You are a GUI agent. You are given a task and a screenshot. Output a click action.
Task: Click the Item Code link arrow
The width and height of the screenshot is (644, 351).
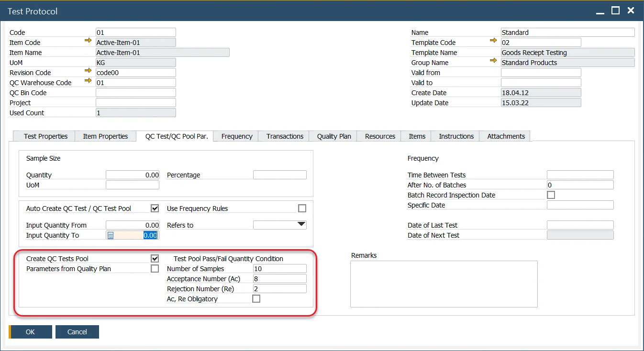(88, 41)
